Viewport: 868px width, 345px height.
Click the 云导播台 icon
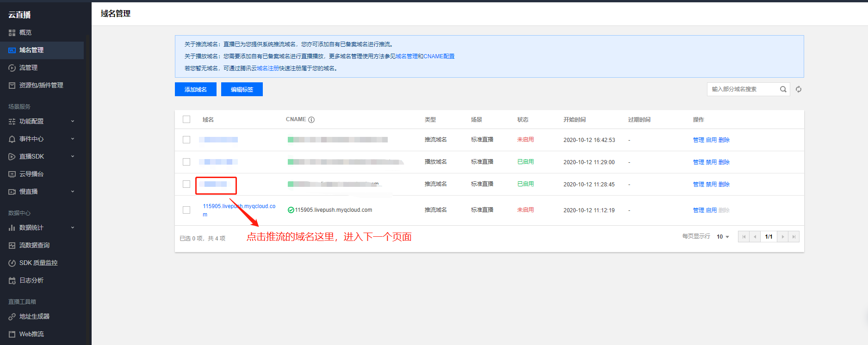click(x=12, y=174)
